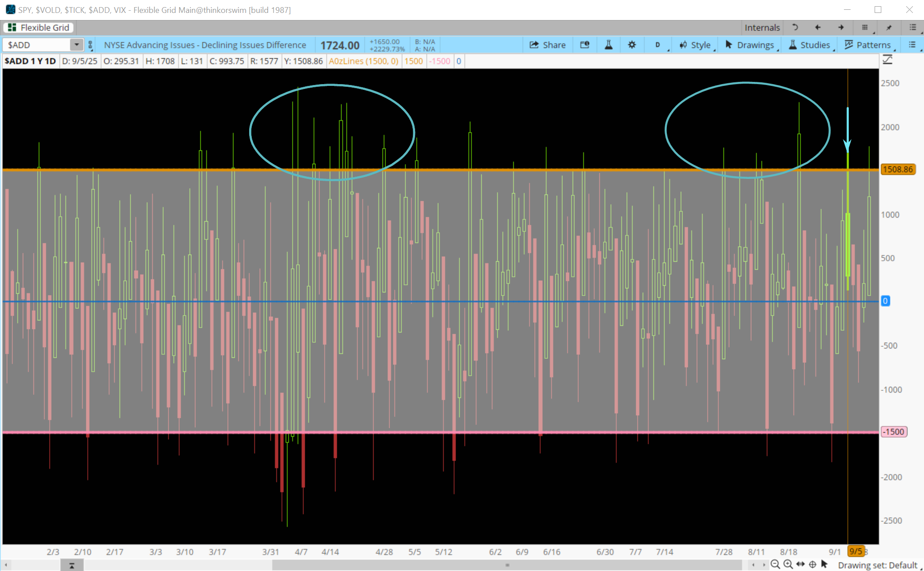924x571 pixels.
Task: Click the Y: 1508.86 cursor value
Action: click(x=303, y=61)
